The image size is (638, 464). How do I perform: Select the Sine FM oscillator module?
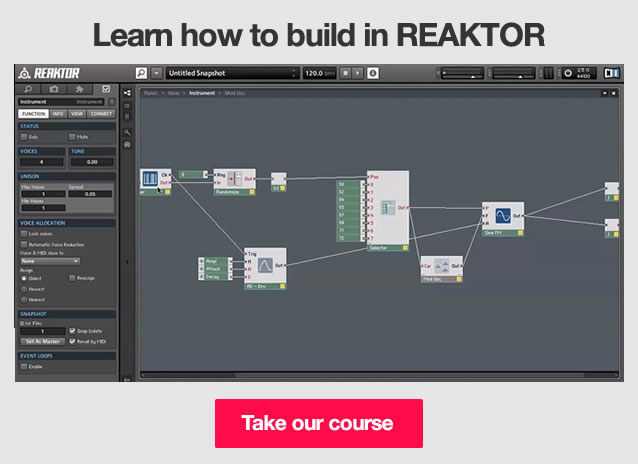[503, 219]
